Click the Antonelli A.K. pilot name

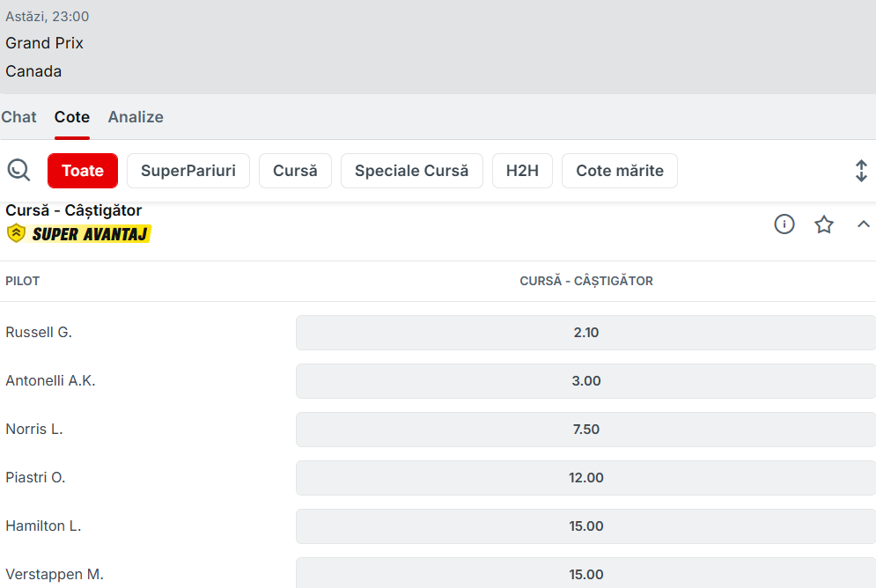tap(50, 381)
